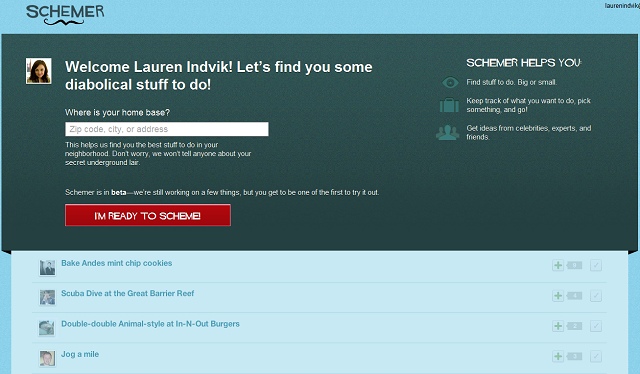
Task: Open the laurenindvik account link at top right
Action: pos(622,6)
